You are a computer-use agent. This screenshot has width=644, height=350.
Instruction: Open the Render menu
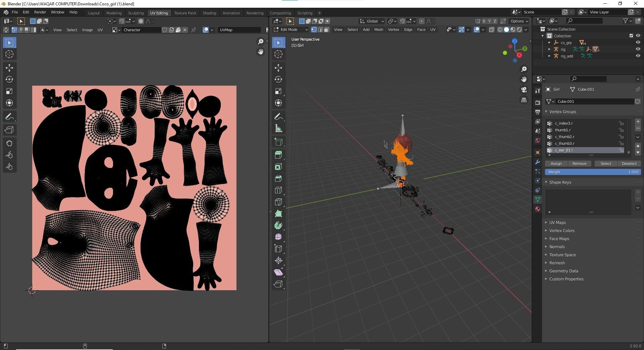click(40, 12)
